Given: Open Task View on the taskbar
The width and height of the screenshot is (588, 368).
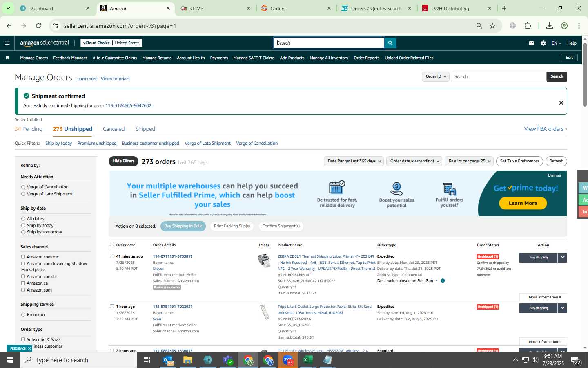Looking at the screenshot, I should coord(147,360).
